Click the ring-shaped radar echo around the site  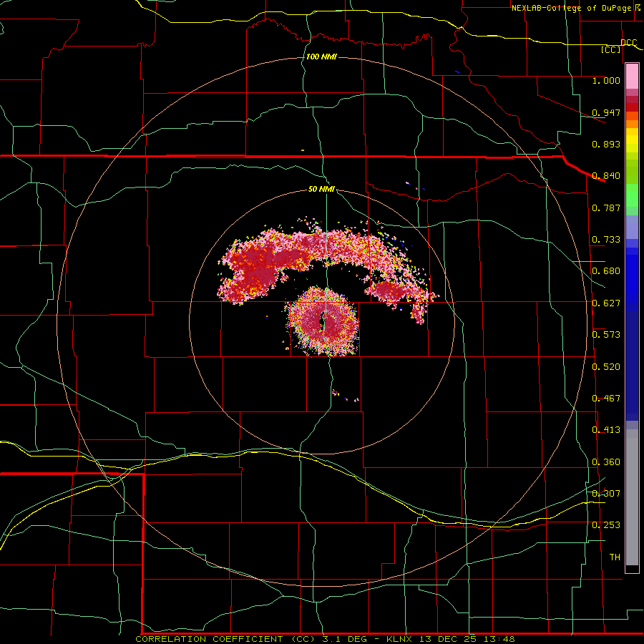323,321
